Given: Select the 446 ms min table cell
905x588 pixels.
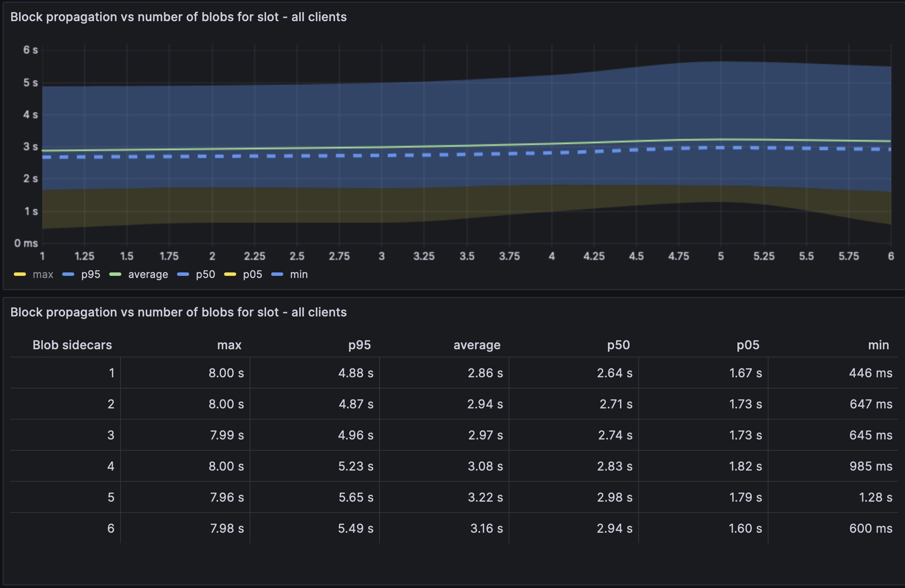Looking at the screenshot, I should tap(870, 373).
